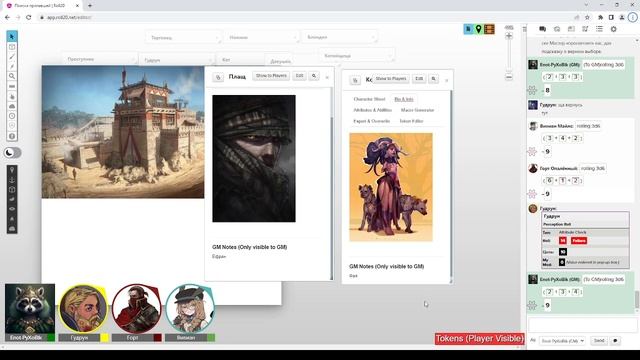This screenshot has height=360, width=640.
Task: Click the cloaked face image
Action: tap(254, 159)
